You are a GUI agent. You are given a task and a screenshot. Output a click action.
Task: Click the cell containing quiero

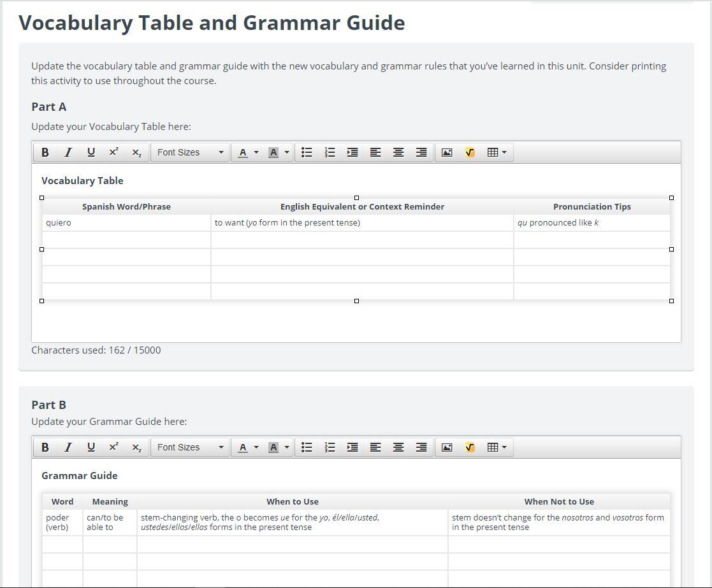(x=126, y=223)
